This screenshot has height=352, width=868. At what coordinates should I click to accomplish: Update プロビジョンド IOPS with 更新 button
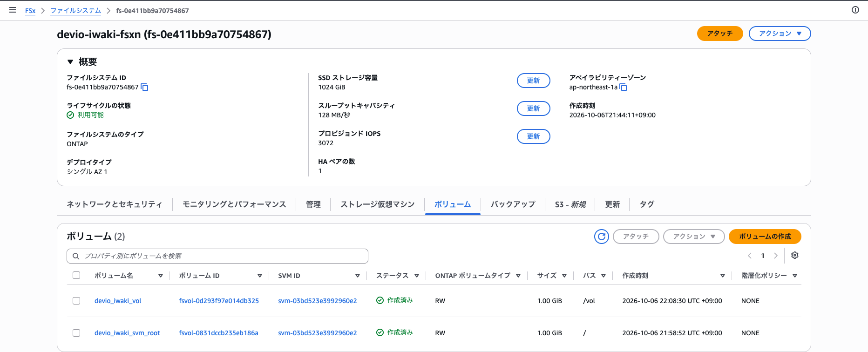pyautogui.click(x=534, y=136)
